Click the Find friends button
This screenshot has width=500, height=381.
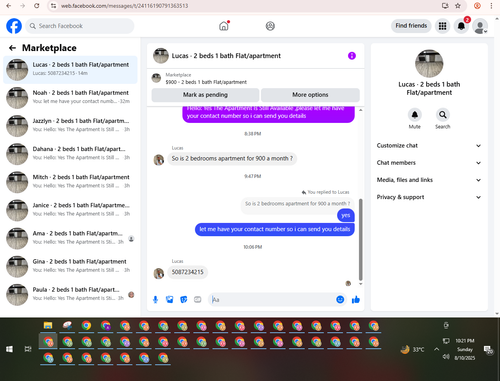411,26
